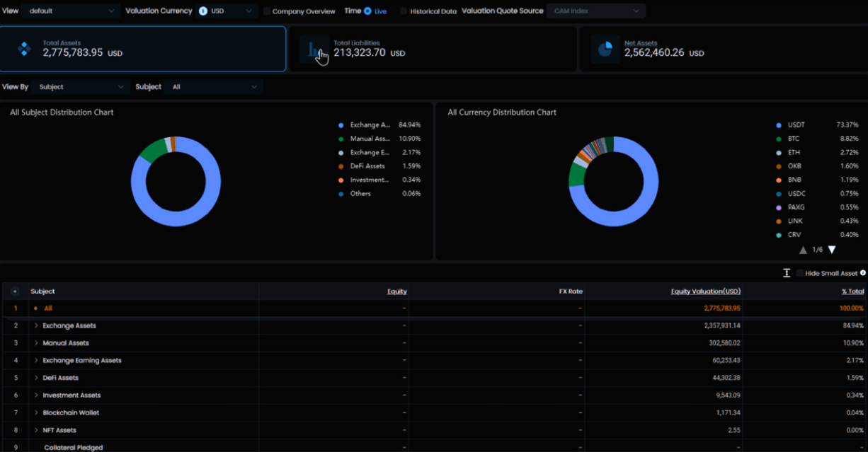Enable the Company Overview checkbox

click(267, 11)
